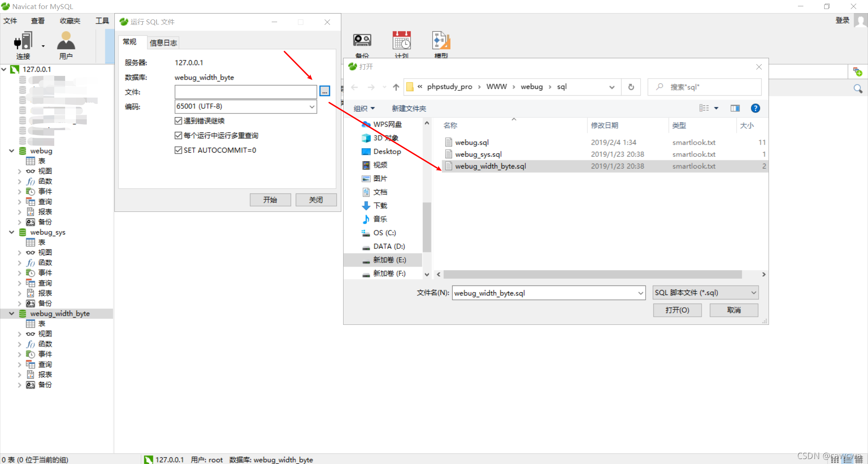
Task: Open the file name history dropdown arrow
Action: (x=641, y=293)
